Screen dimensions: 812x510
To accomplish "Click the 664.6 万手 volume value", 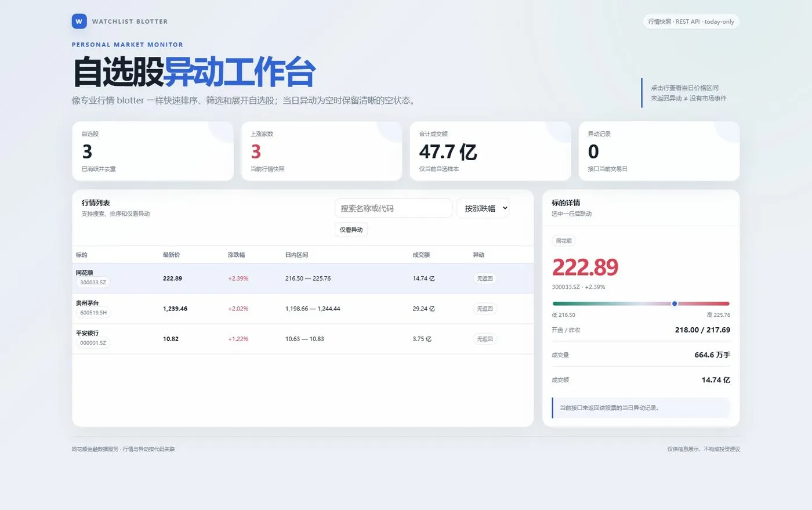I will 712,355.
